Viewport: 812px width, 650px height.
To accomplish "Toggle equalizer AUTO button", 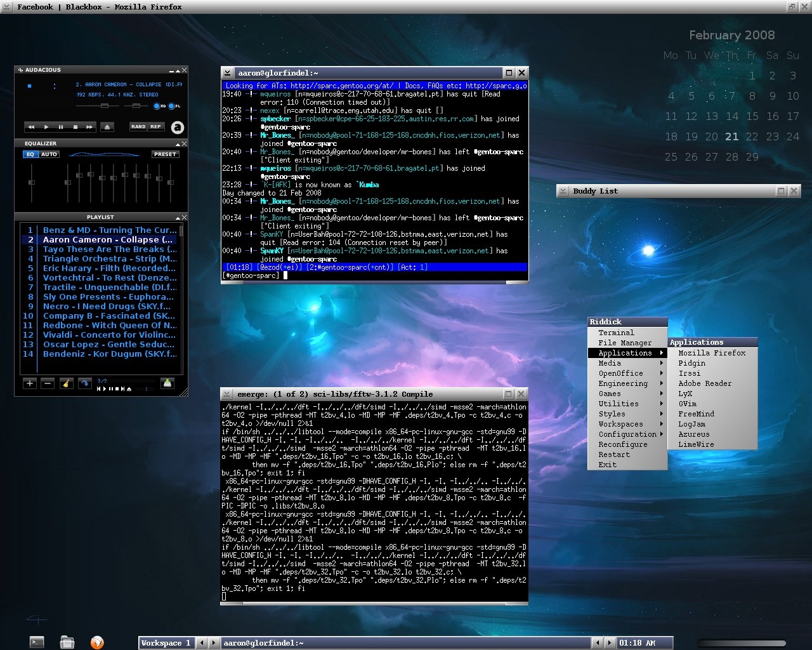I will [49, 154].
